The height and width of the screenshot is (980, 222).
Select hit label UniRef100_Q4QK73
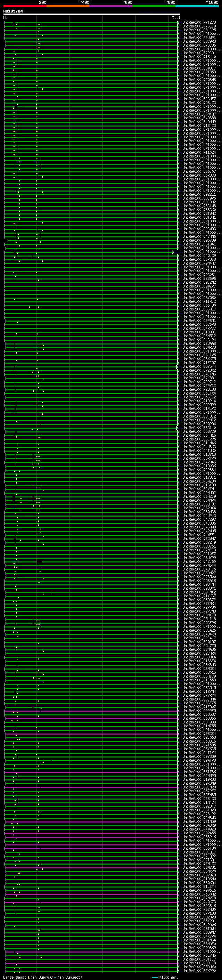199,902
